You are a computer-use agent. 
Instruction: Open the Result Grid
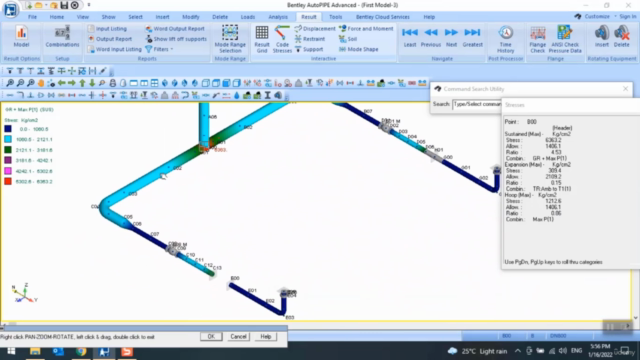coord(262,38)
